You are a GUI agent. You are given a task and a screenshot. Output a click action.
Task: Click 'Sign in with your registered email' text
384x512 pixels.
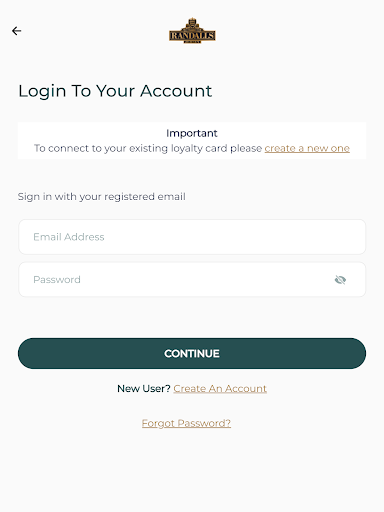point(102,196)
